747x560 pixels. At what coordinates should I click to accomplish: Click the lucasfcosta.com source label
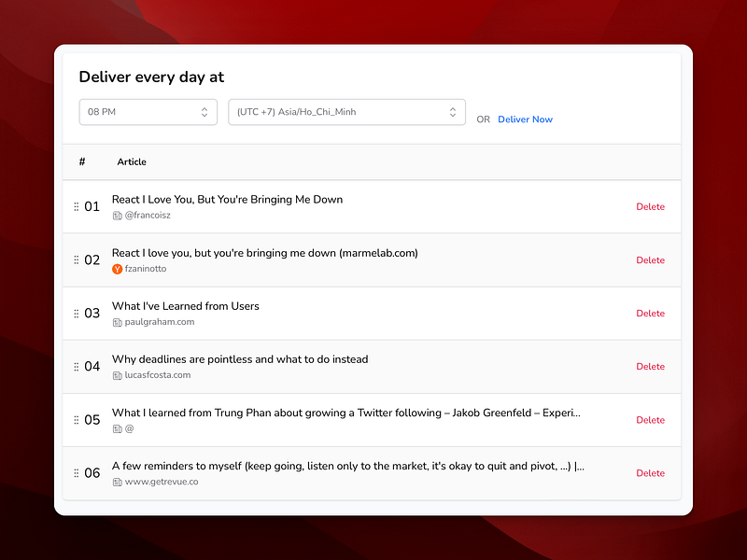point(158,375)
